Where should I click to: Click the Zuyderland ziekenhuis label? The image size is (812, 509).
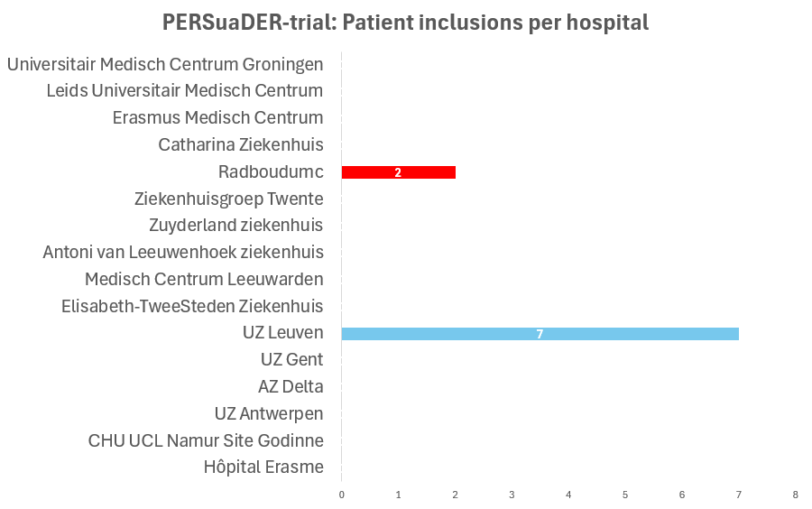coord(235,225)
